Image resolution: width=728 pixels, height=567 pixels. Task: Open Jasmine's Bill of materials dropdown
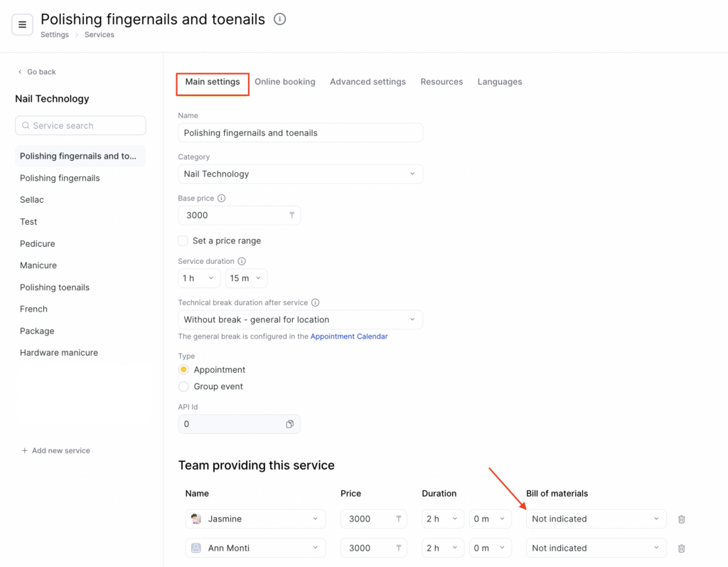pyautogui.click(x=596, y=519)
